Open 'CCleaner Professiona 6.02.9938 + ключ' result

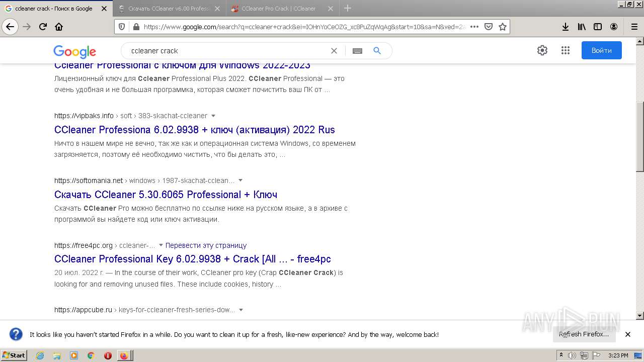pos(195,130)
